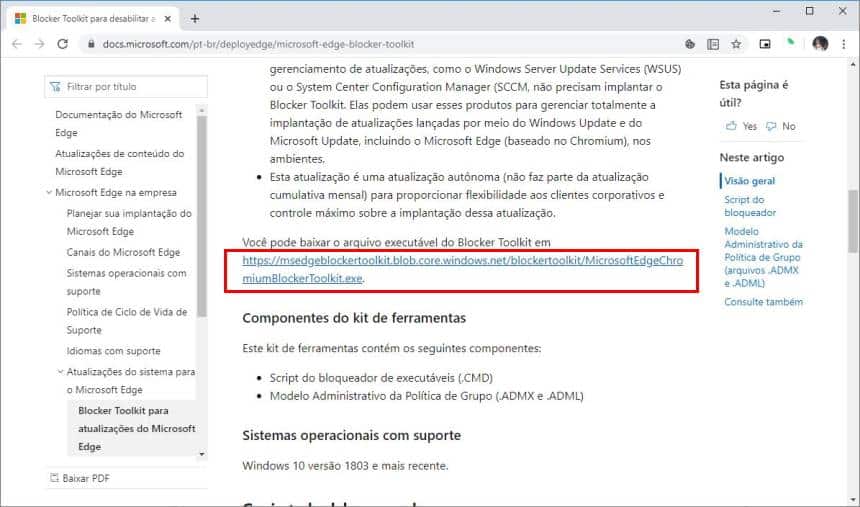Click the sidebar scrollbar down arrow

(202, 454)
